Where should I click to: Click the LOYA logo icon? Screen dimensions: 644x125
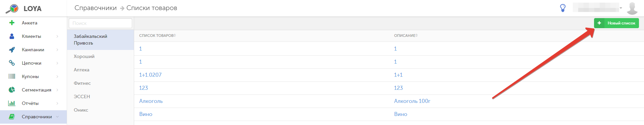[12, 8]
